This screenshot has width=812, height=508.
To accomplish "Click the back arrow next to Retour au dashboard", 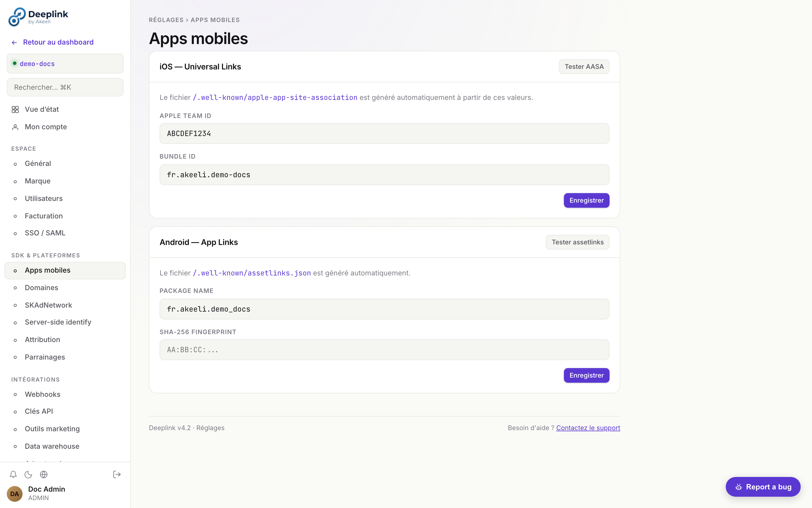I will [x=14, y=43].
